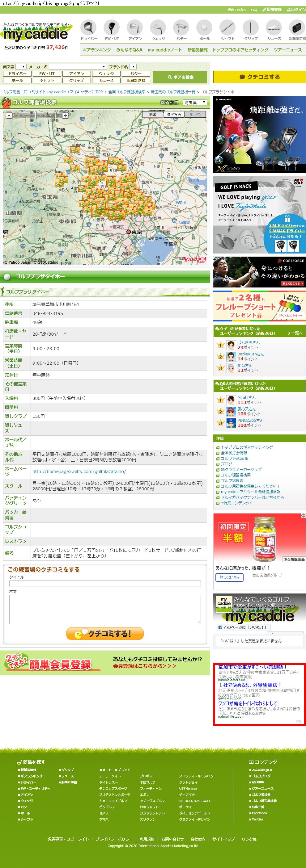Image resolution: width=306 pixels, height=868 pixels.
Task: Click the review 本文 text area
Action: click(x=105, y=609)
